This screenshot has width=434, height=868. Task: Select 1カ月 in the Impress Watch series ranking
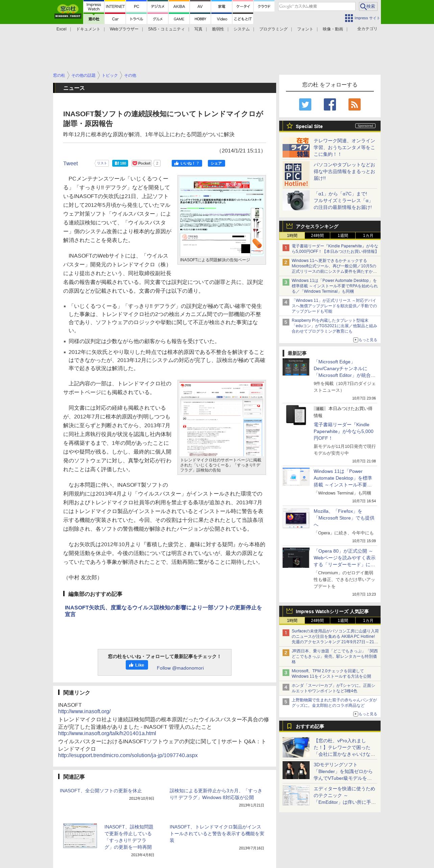(368, 621)
